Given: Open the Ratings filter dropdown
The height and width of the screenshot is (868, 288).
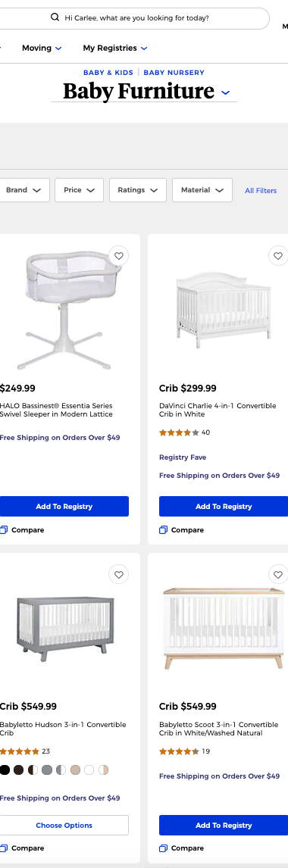Looking at the screenshot, I should 138,190.
